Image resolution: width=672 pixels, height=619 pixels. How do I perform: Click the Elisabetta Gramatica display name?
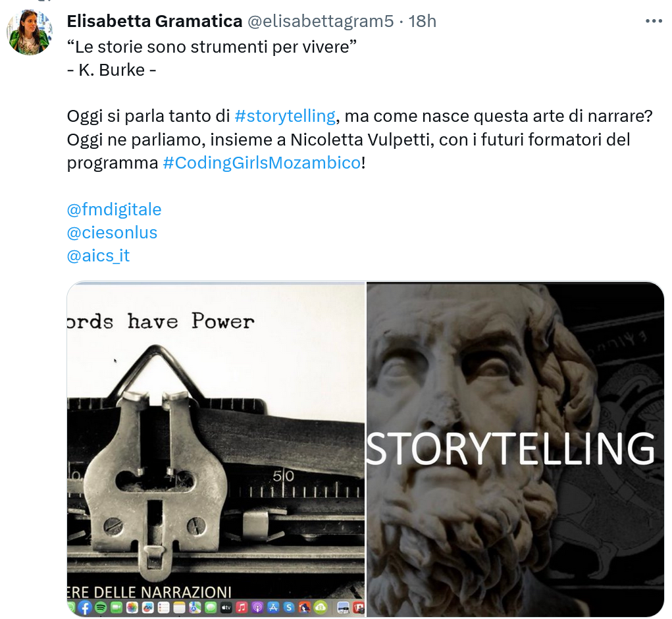click(154, 21)
